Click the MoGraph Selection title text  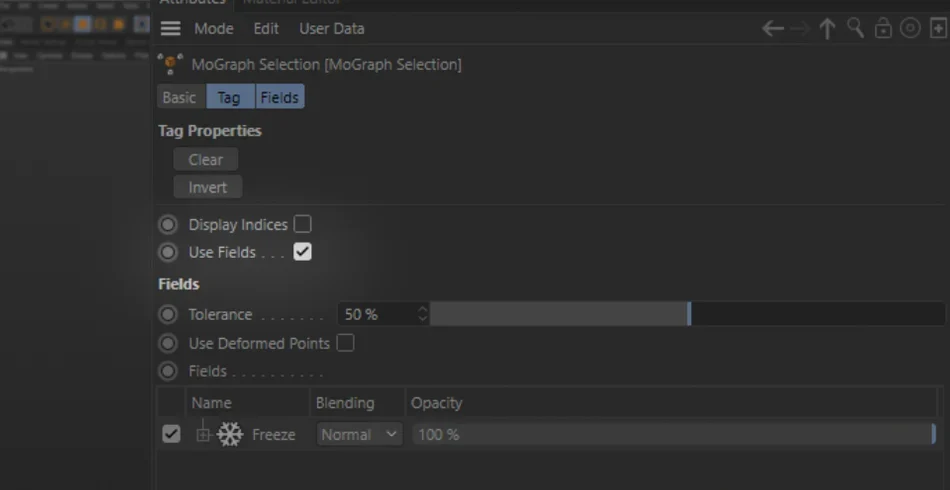tap(327, 64)
